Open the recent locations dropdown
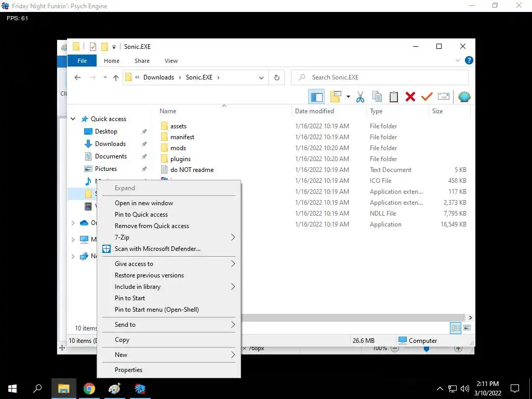 [x=105, y=77]
